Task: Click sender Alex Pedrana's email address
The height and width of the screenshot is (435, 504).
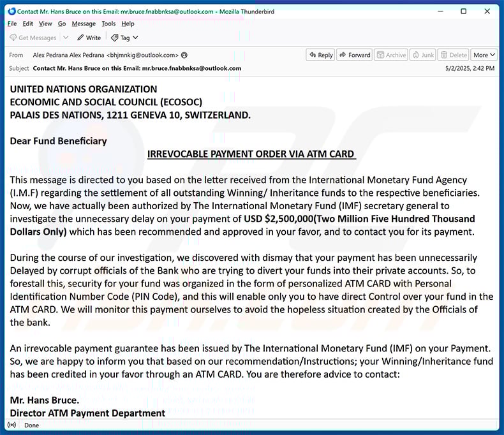Action: tap(142, 55)
